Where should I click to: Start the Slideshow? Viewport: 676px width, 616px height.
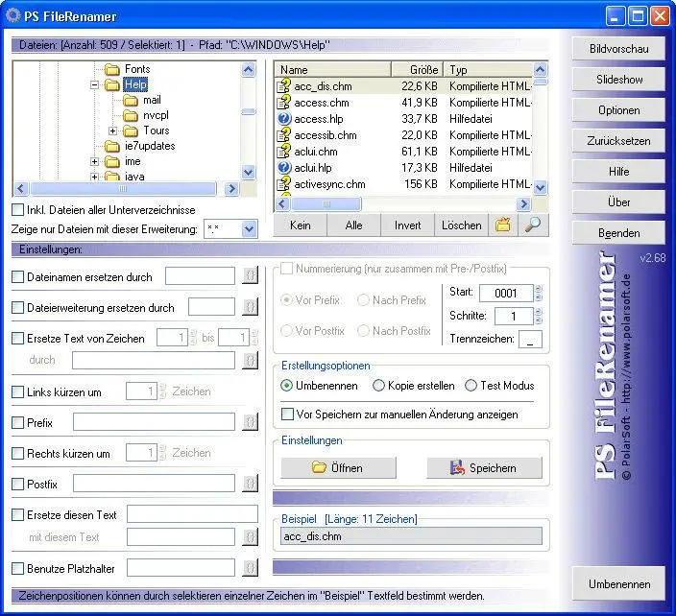pyautogui.click(x=618, y=80)
